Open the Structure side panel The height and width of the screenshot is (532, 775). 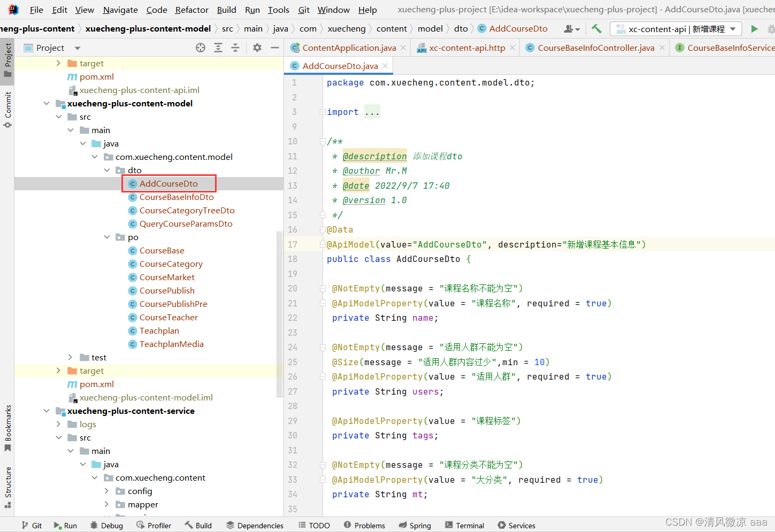pos(7,488)
